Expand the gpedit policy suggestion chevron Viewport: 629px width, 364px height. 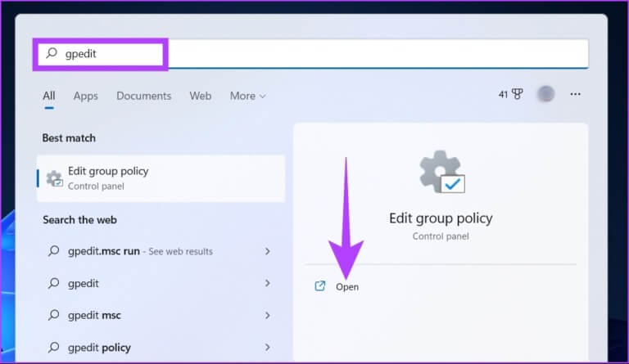coord(267,347)
